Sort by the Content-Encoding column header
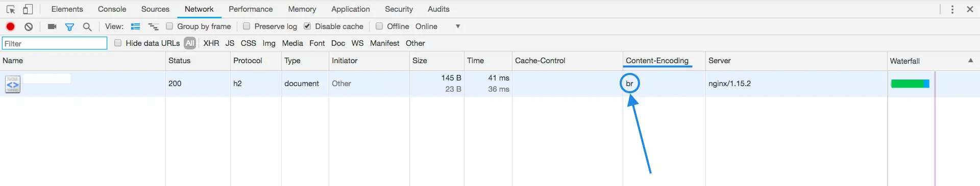 [657, 61]
